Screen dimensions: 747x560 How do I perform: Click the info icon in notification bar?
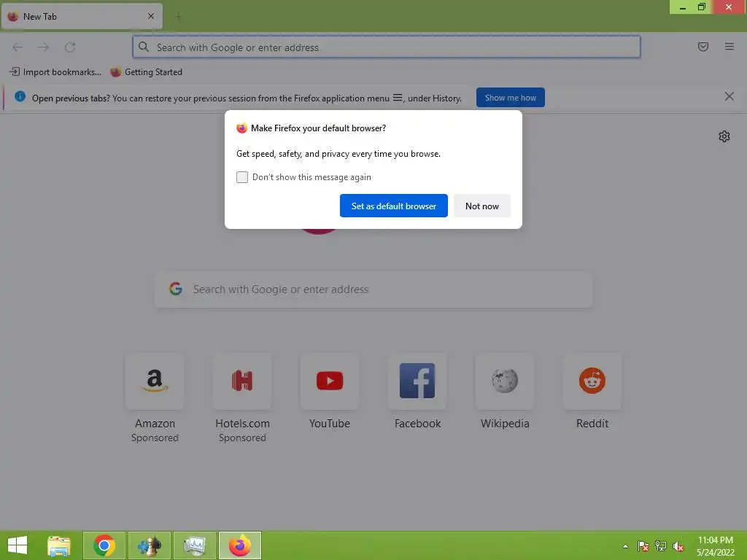pos(20,97)
